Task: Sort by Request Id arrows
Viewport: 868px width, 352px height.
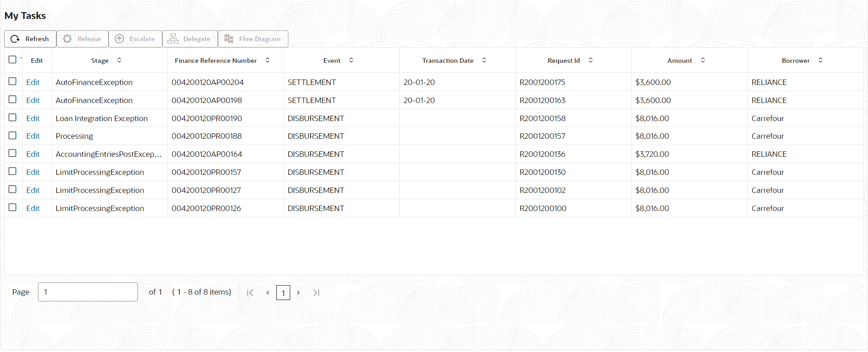Action: pos(590,60)
